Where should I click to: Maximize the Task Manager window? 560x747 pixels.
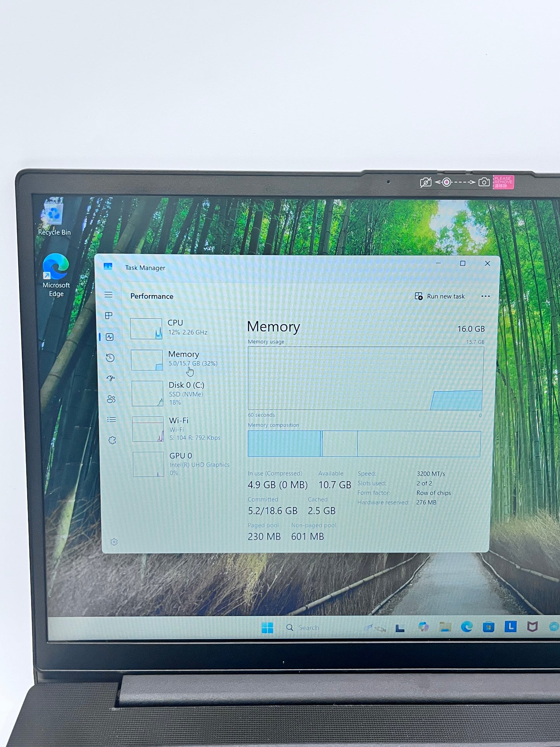(463, 263)
